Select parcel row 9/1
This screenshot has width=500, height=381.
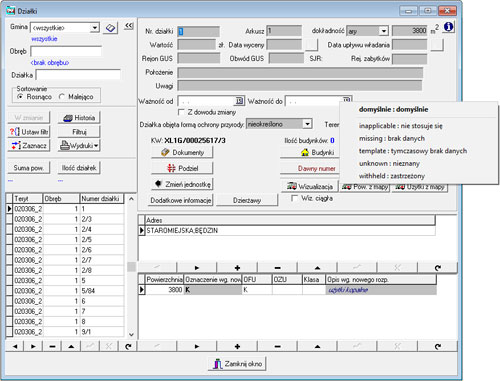pos(65,332)
